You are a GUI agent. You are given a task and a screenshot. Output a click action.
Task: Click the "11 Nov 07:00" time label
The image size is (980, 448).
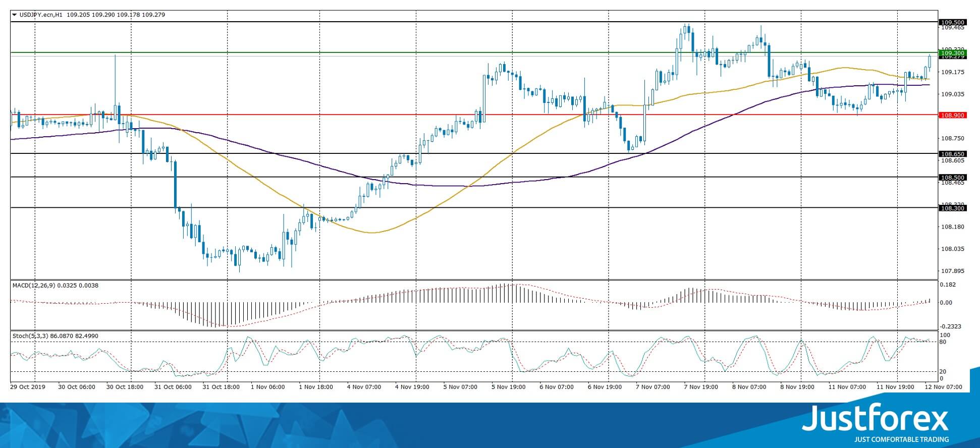click(x=847, y=387)
